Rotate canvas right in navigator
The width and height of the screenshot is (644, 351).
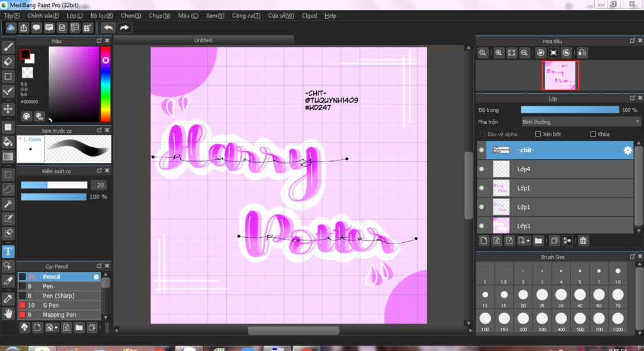click(567, 53)
